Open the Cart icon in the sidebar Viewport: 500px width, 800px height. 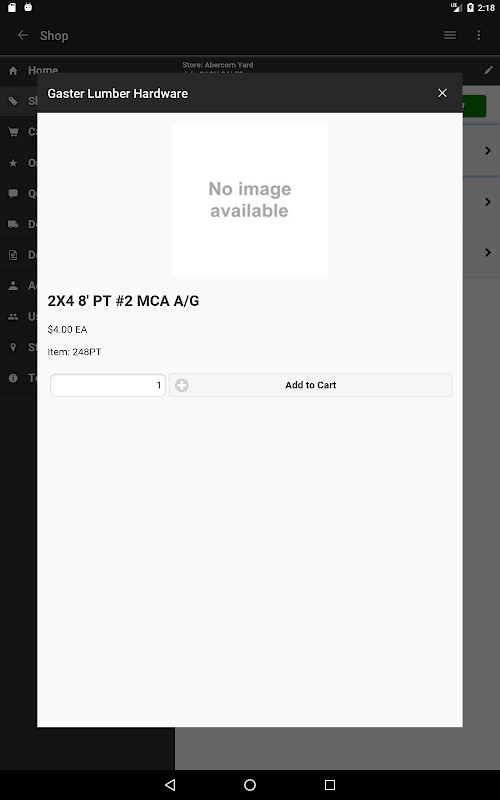(13, 132)
